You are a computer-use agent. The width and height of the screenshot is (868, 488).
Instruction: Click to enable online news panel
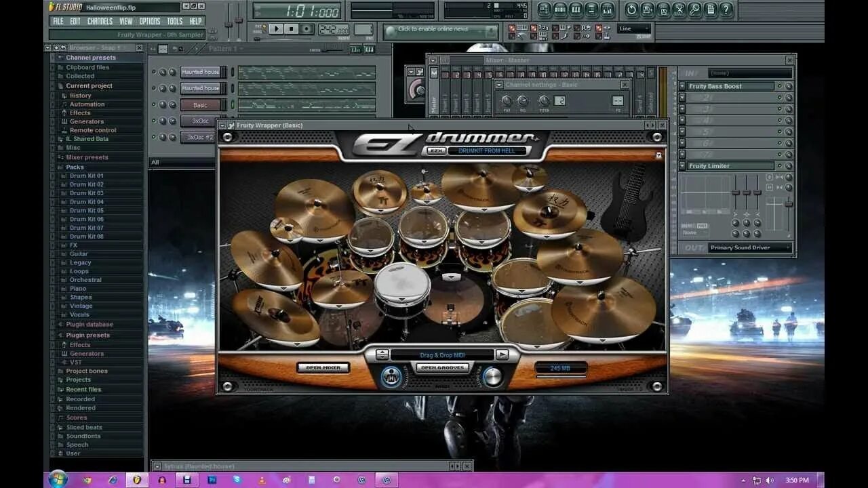click(x=440, y=30)
